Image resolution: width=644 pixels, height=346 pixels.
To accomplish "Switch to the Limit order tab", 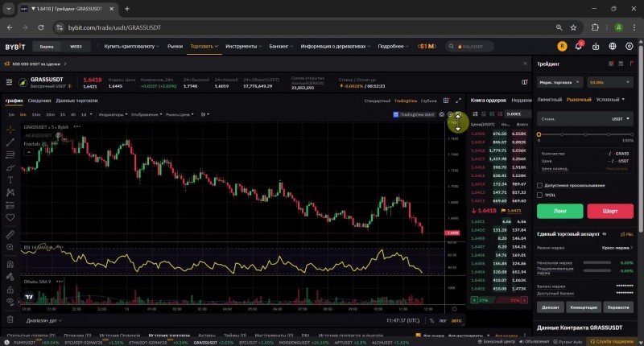I will tap(549, 99).
